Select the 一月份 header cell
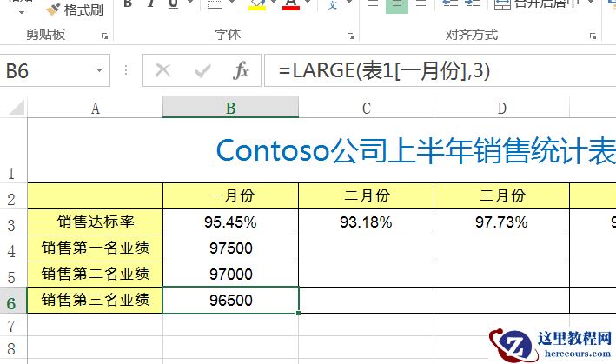 (x=230, y=196)
